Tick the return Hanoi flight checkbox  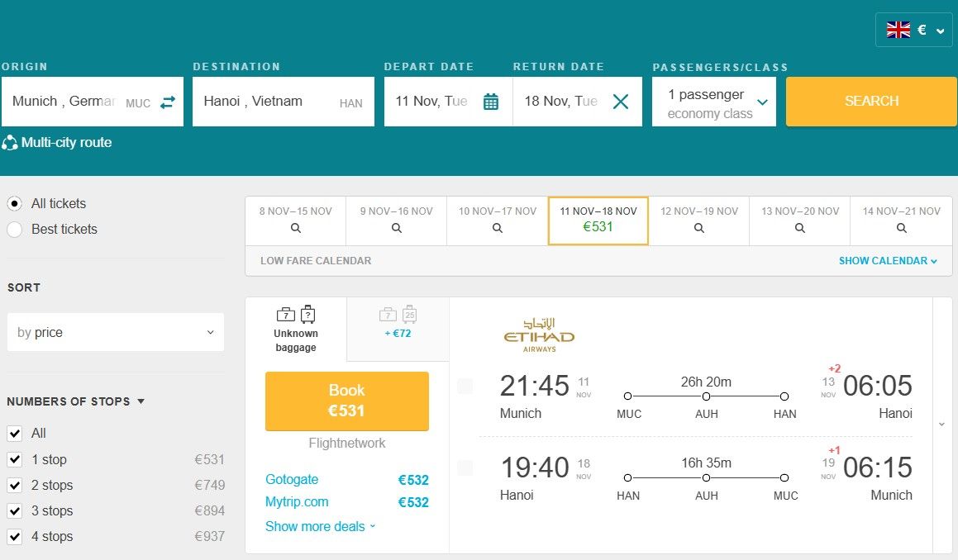coord(465,467)
